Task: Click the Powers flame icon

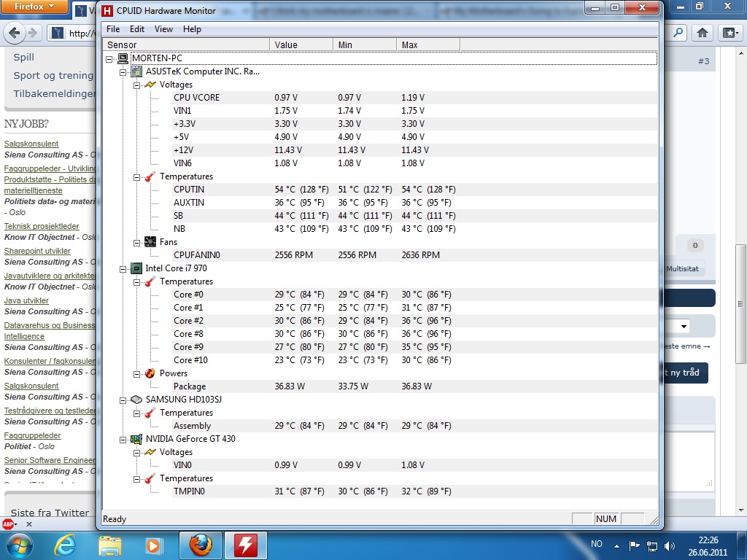Action: point(150,373)
